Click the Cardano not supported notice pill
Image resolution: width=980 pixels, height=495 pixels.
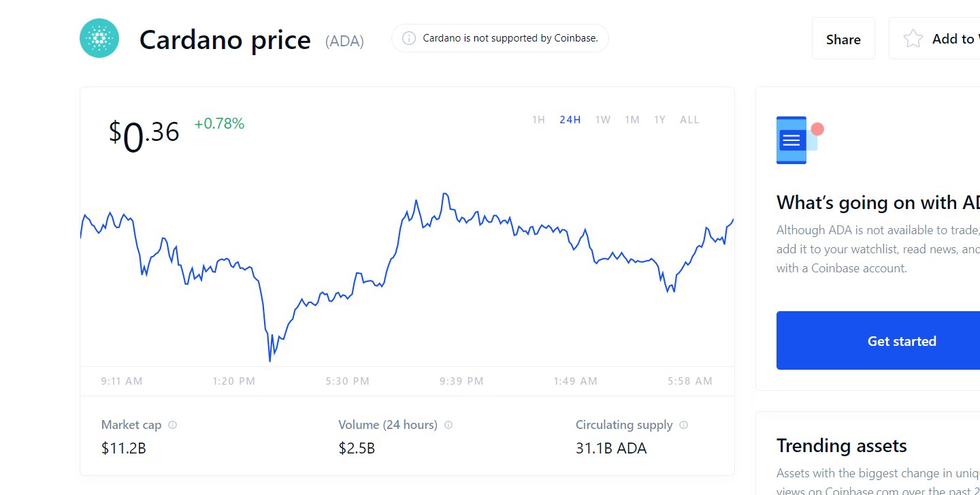point(500,38)
